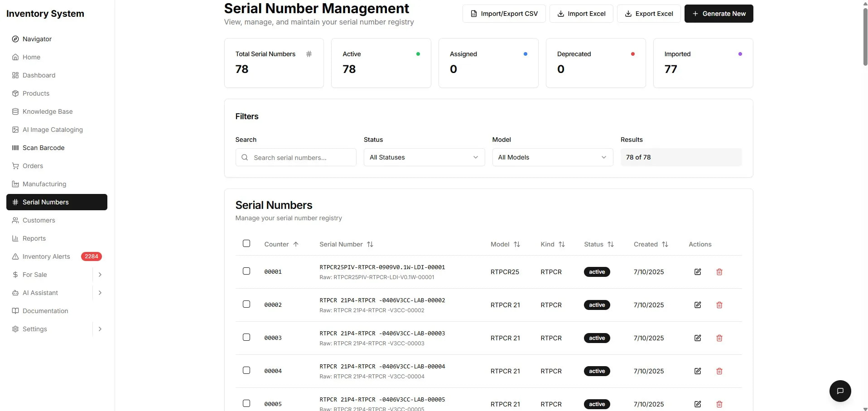Click the Dashboard grid icon
Viewport: 868px width, 411px height.
click(15, 75)
